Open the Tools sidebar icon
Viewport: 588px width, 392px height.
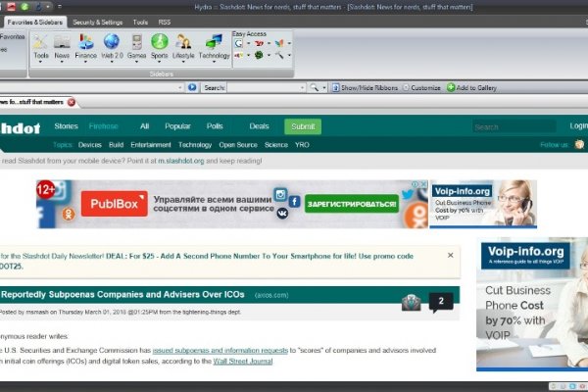click(x=40, y=42)
